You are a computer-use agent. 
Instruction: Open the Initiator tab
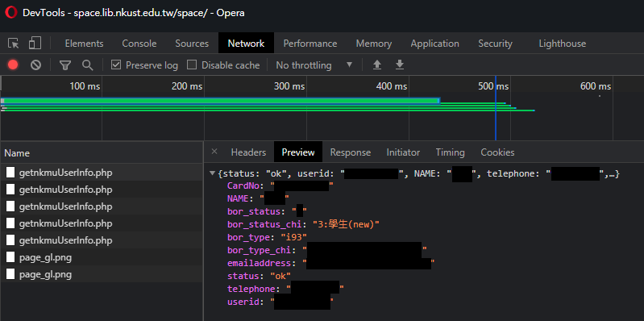click(x=403, y=152)
